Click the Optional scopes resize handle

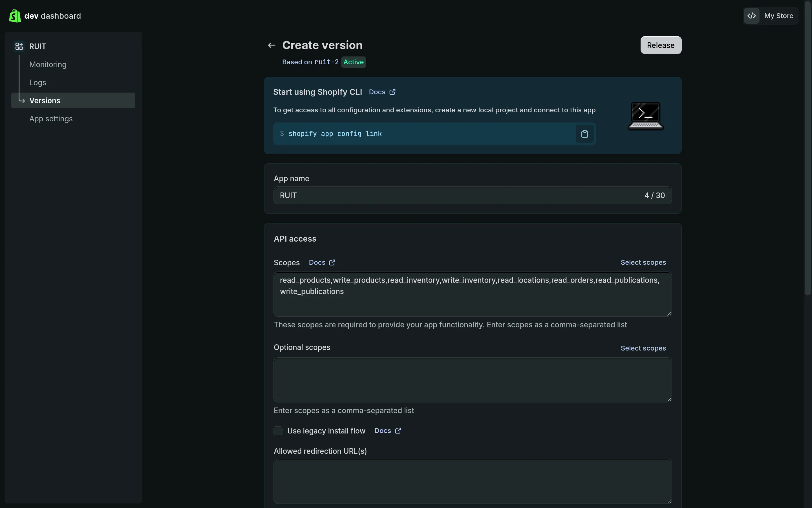(669, 399)
